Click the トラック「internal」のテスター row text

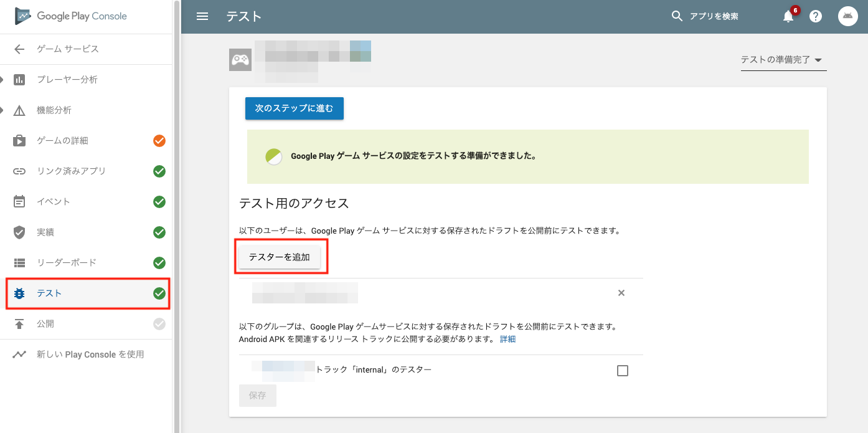[x=374, y=370]
